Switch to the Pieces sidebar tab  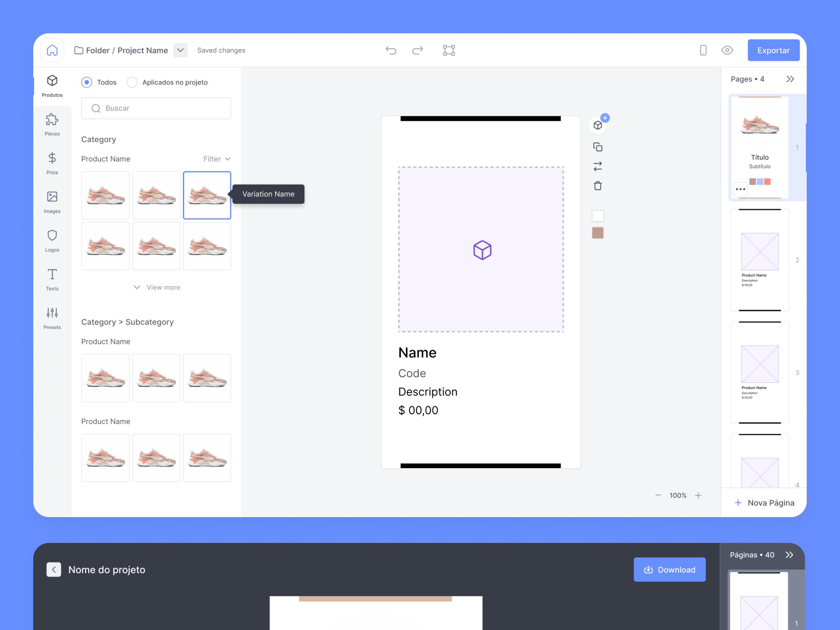click(52, 124)
